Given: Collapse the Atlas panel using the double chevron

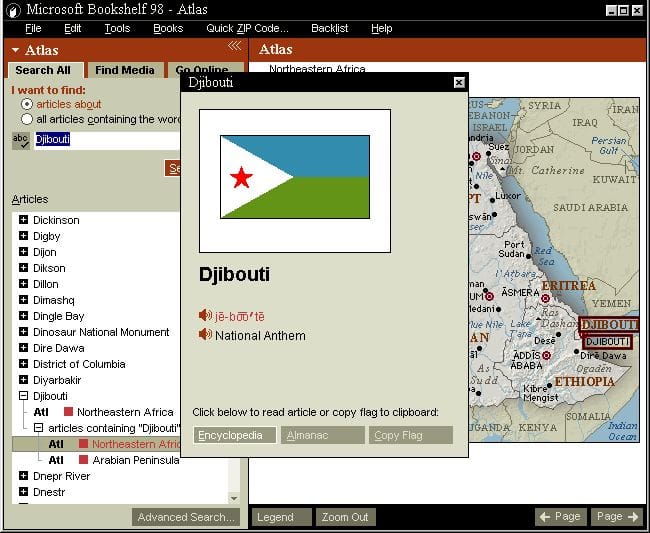Looking at the screenshot, I should [234, 46].
